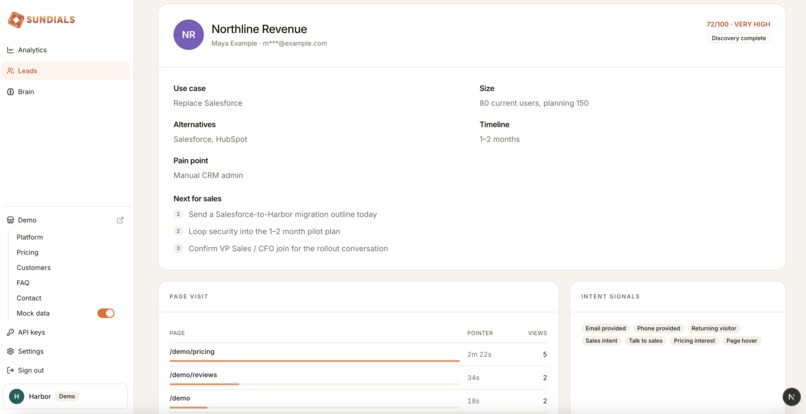Click the Returning visitor tag
Screen dimensions: 806x414
pyautogui.click(x=713, y=328)
